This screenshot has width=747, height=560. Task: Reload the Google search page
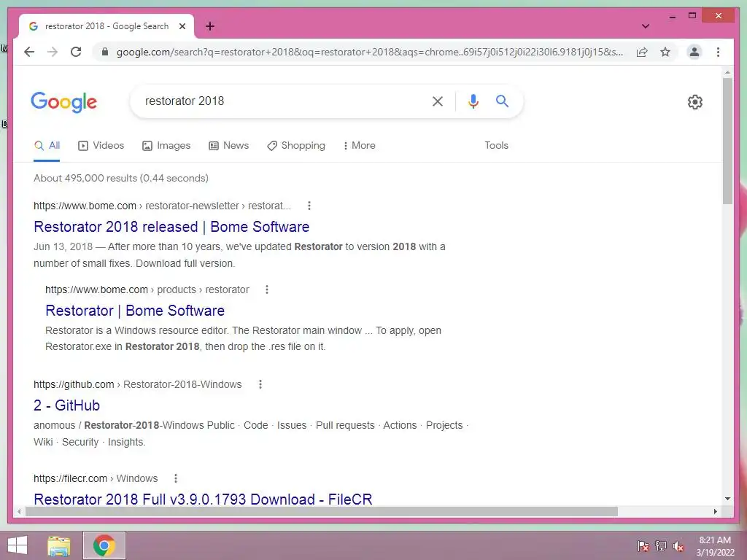[x=76, y=52]
